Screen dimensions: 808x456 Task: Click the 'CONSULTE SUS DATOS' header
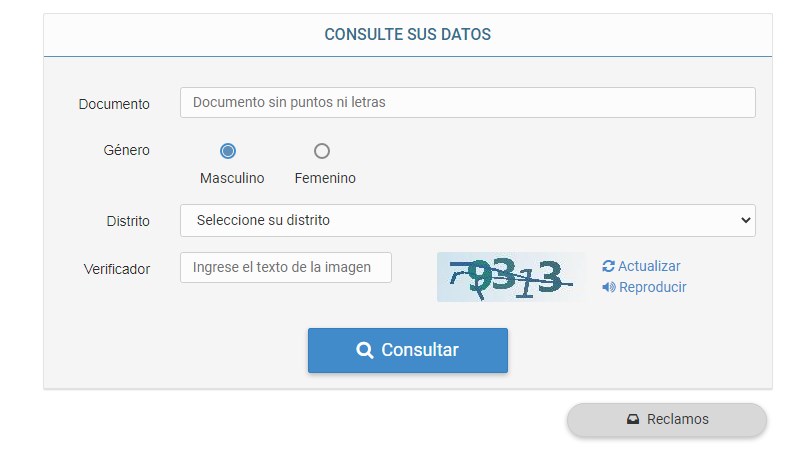coord(408,34)
